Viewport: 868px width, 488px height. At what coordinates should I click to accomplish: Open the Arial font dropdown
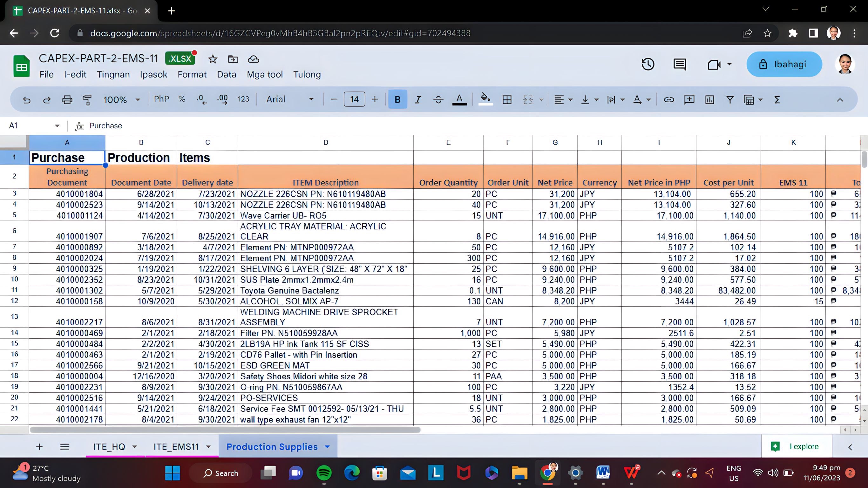point(290,99)
